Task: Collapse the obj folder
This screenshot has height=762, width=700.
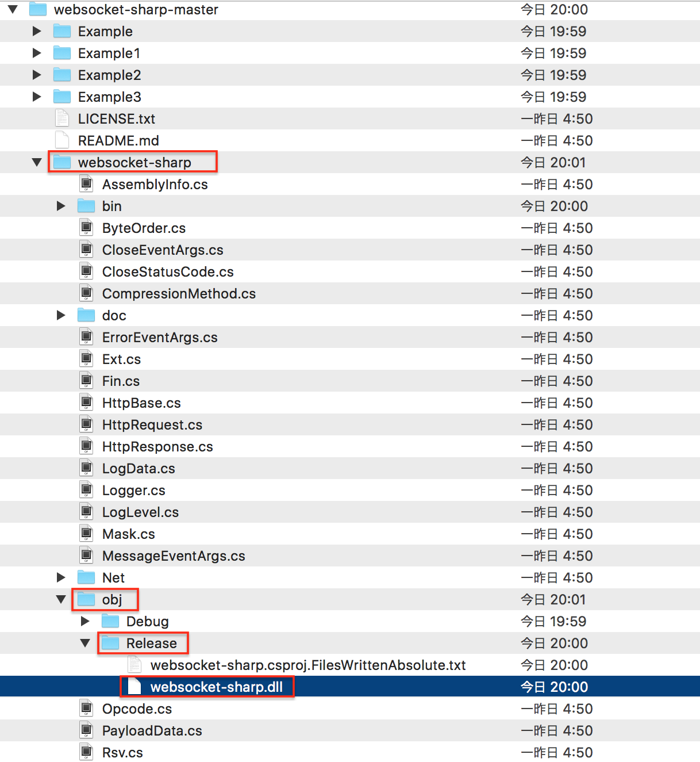Action: (x=61, y=599)
